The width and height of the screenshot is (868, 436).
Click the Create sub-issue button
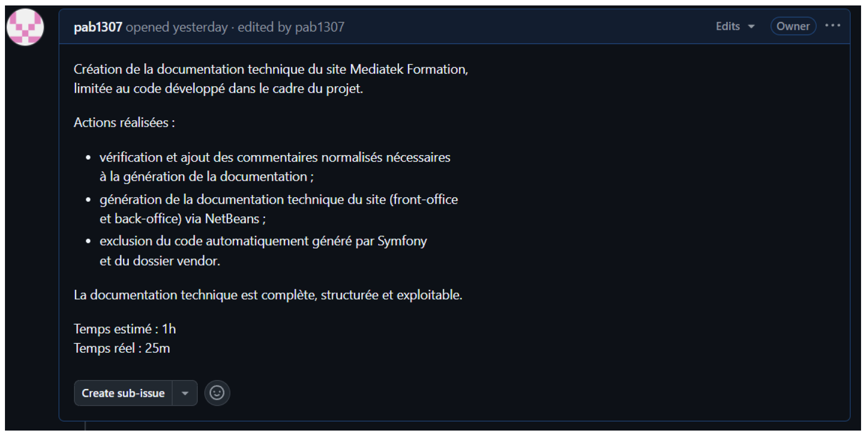tap(123, 393)
